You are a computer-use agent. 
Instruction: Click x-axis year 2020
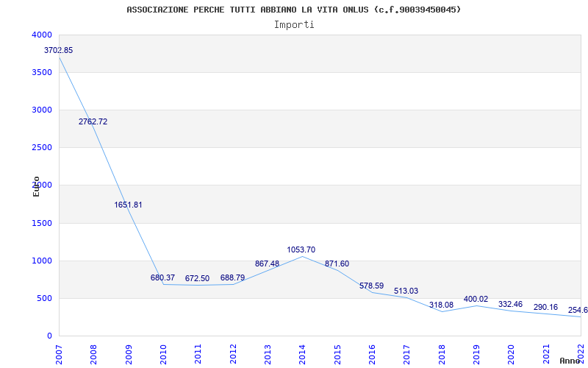pos(512,355)
